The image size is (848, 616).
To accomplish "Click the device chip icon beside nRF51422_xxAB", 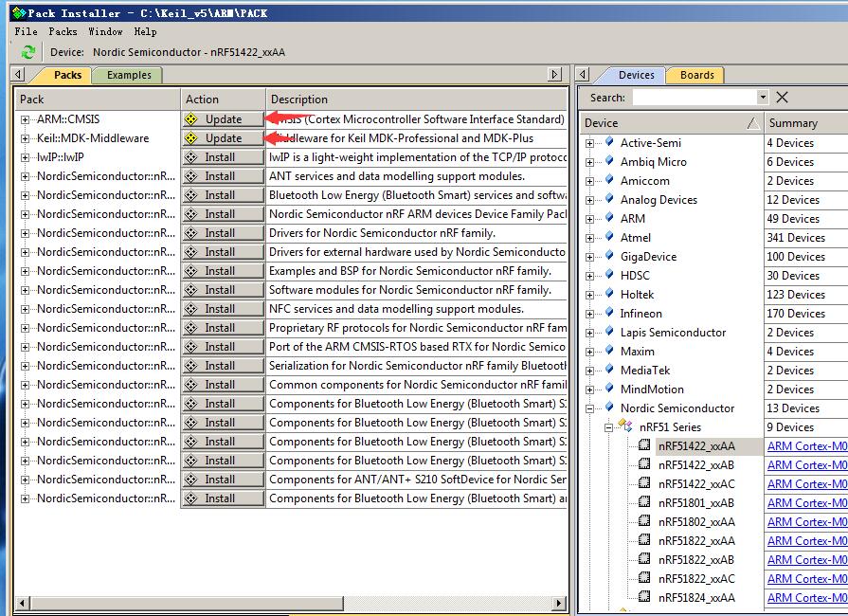I will click(x=643, y=464).
